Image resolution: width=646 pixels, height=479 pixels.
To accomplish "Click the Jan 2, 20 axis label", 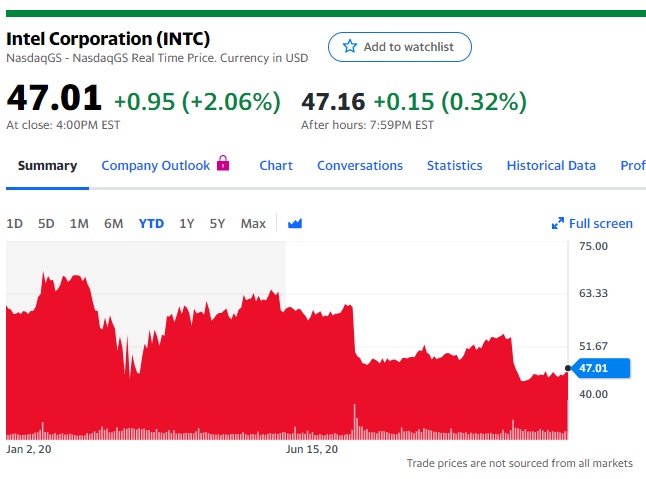I will 29,449.
